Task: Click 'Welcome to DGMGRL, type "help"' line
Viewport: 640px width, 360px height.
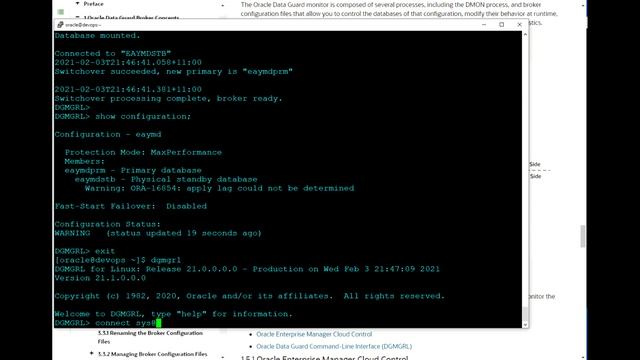Action: click(x=173, y=314)
